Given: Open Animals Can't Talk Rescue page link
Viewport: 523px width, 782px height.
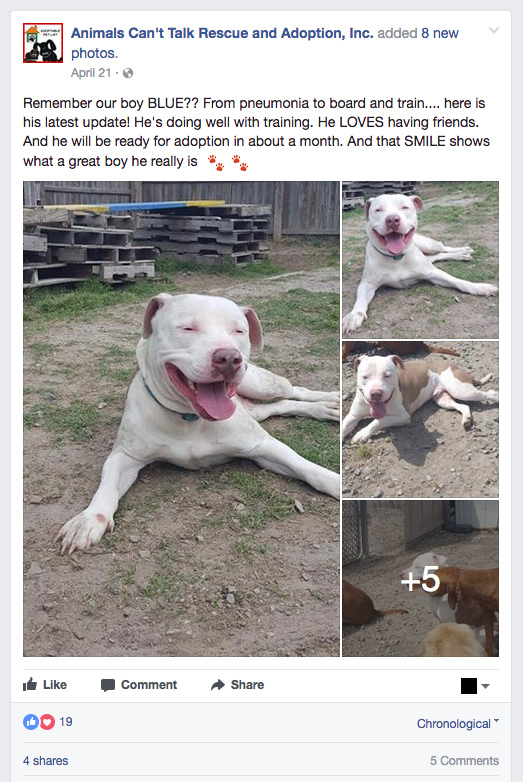Looking at the screenshot, I should click(x=222, y=33).
